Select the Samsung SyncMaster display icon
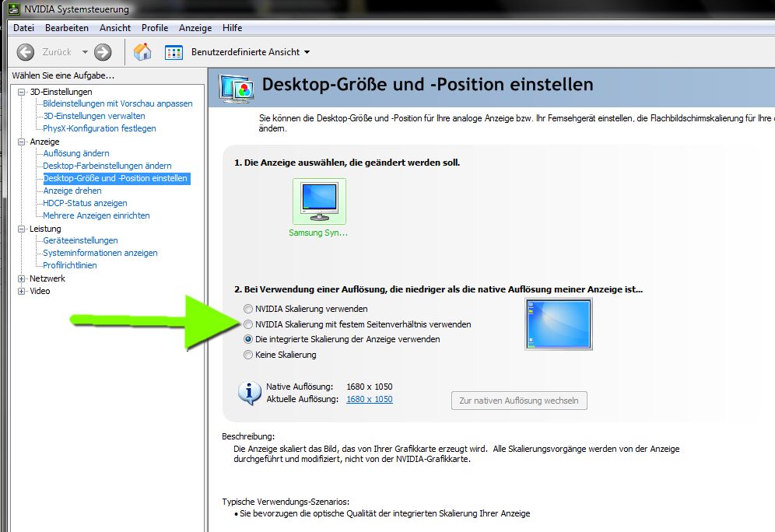The height and width of the screenshot is (532, 775). (319, 201)
